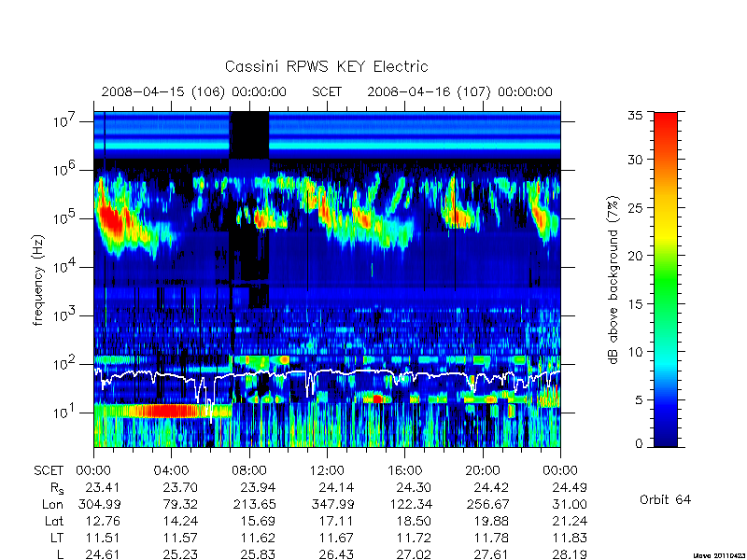Click the color bar legend gradient

point(666,279)
